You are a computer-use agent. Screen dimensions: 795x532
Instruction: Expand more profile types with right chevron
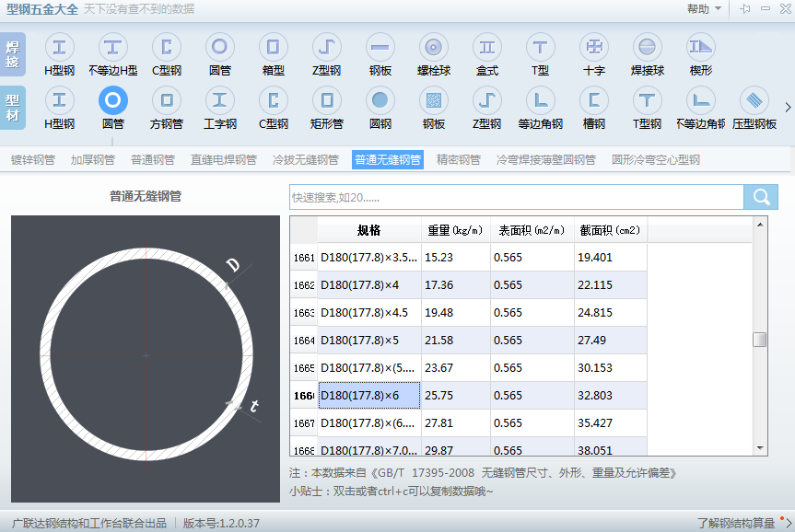point(788,108)
